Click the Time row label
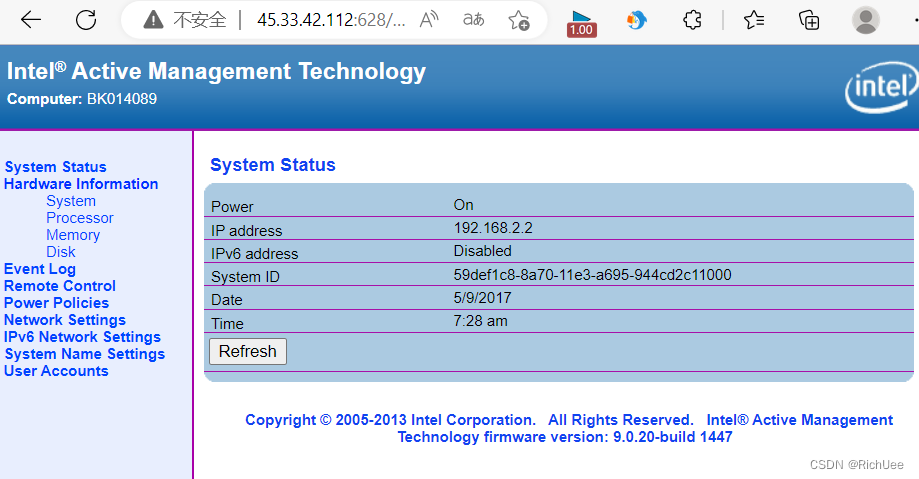 point(227,324)
